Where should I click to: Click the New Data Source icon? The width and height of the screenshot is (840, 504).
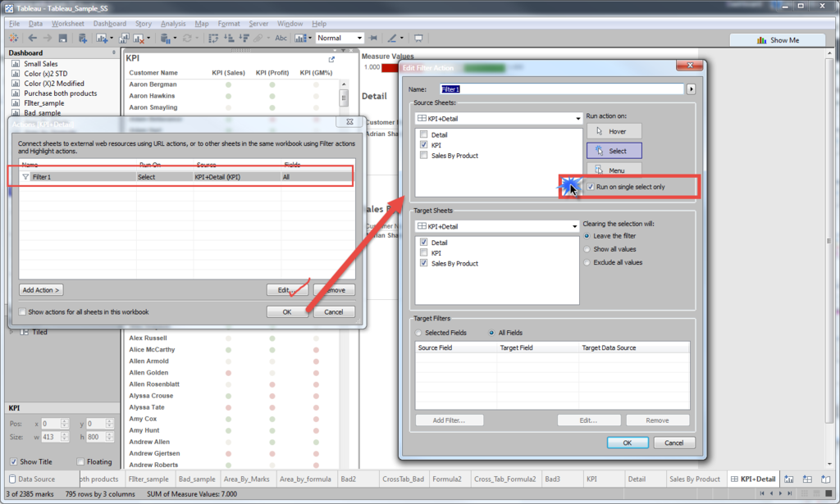coord(83,38)
